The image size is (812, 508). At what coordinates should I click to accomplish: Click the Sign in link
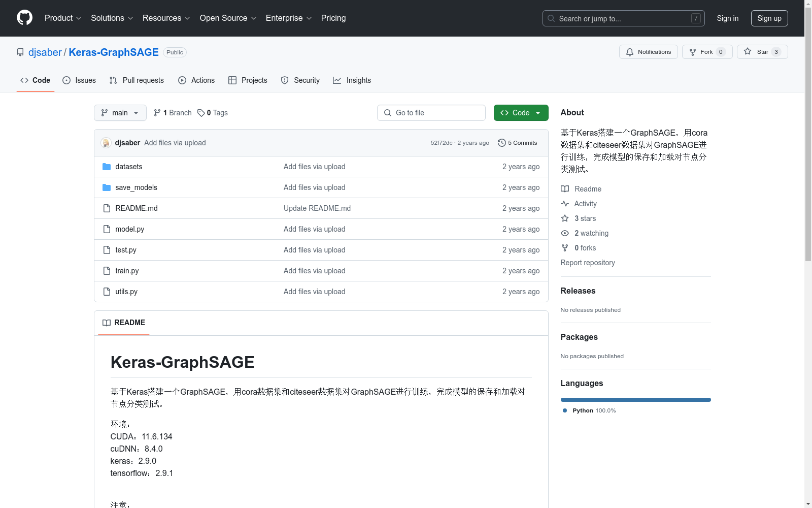point(728,18)
